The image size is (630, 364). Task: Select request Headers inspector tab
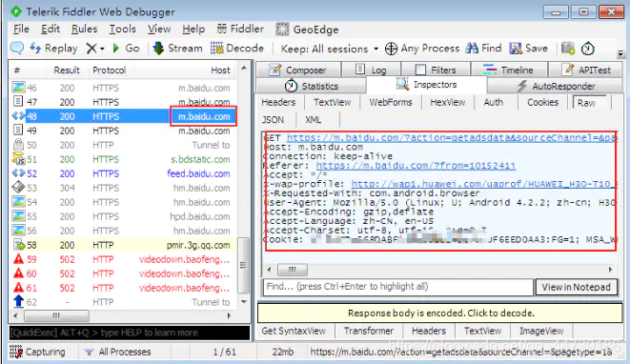(x=278, y=103)
